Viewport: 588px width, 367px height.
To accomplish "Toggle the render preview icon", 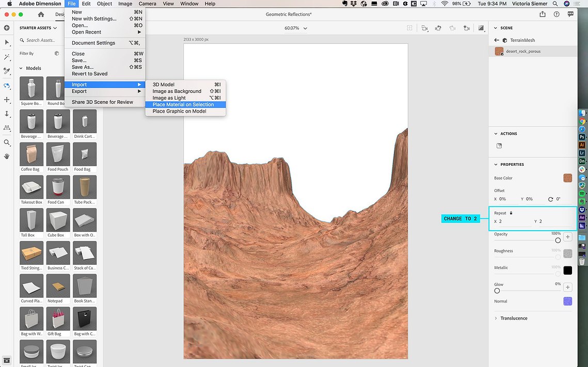I will [x=481, y=28].
